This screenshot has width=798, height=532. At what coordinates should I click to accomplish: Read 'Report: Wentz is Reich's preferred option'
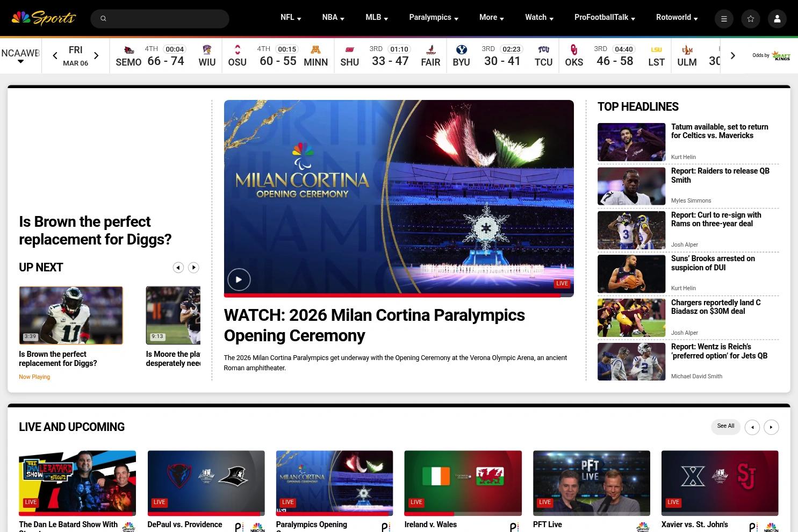[x=719, y=351]
